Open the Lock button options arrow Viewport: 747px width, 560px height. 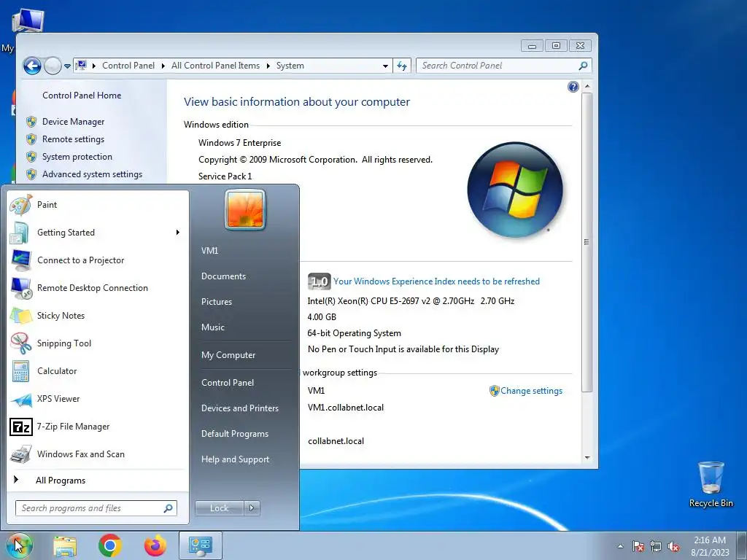point(252,508)
